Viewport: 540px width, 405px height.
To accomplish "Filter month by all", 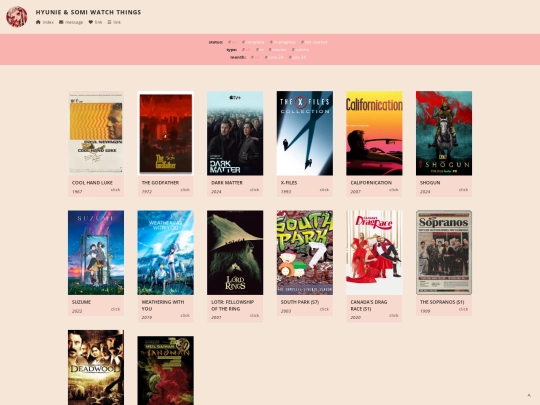I will click(255, 57).
